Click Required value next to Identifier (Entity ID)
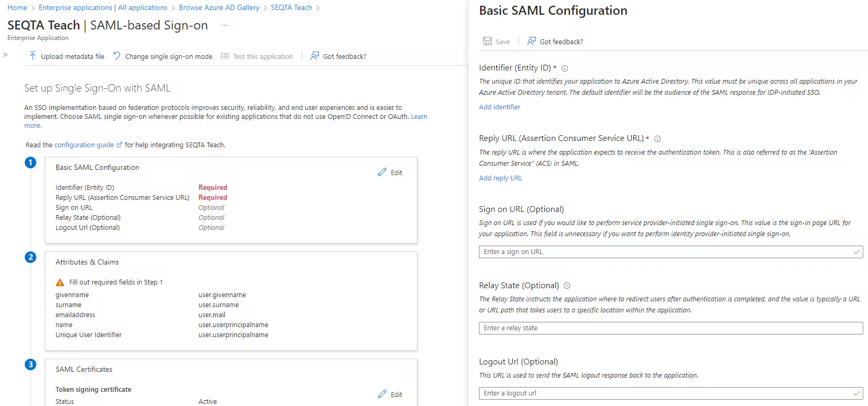Viewport: 868px width, 406px height. [213, 188]
